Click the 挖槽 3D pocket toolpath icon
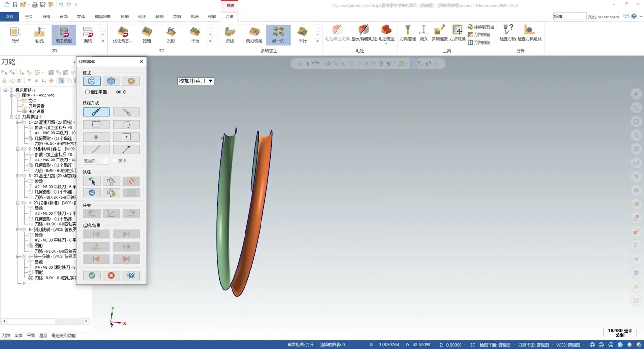 coord(147,34)
